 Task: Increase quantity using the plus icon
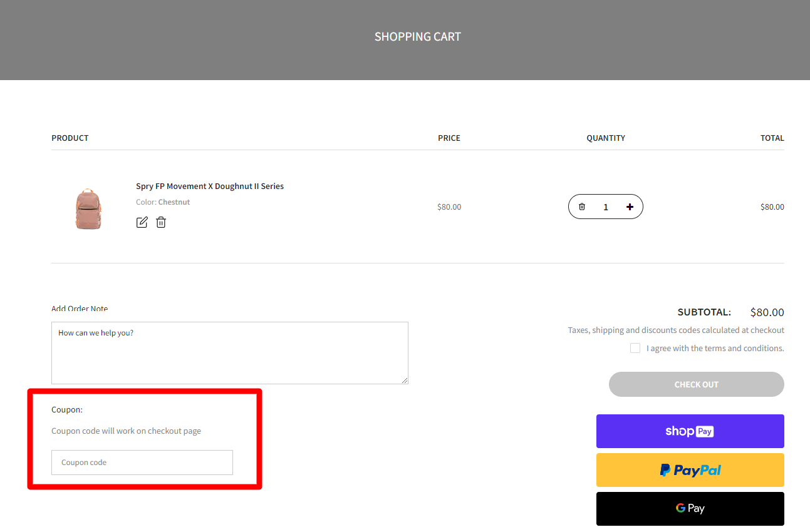click(630, 207)
